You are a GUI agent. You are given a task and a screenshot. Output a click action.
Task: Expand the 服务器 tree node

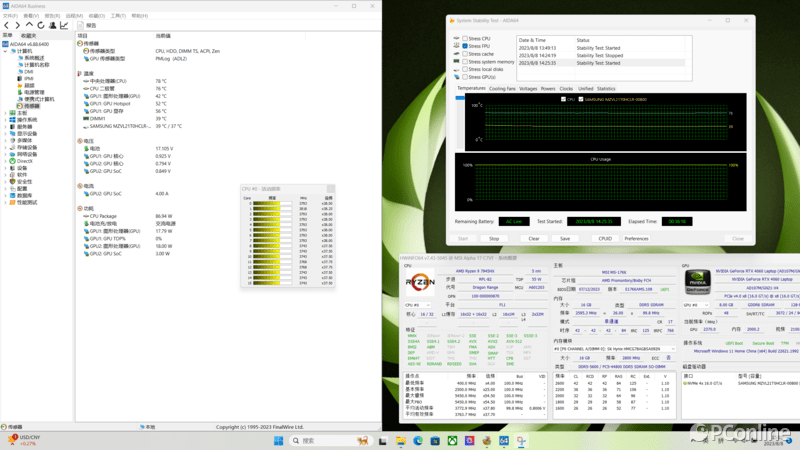click(x=6, y=127)
